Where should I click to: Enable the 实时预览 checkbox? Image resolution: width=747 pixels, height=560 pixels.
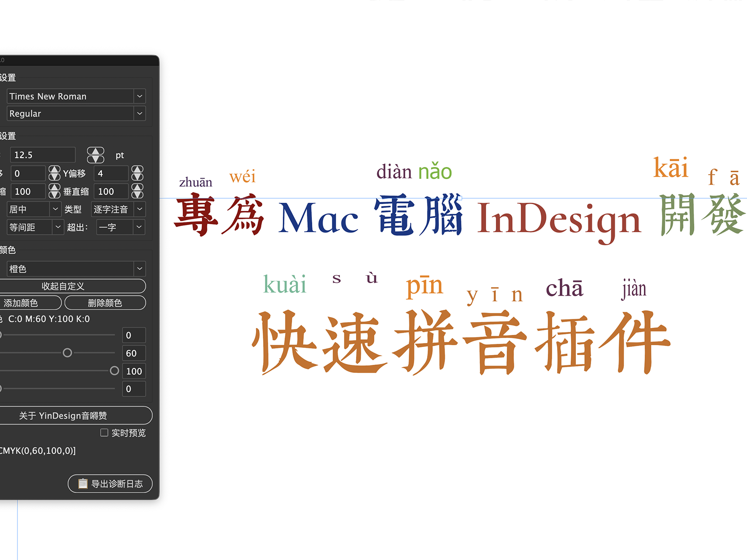coord(104,432)
